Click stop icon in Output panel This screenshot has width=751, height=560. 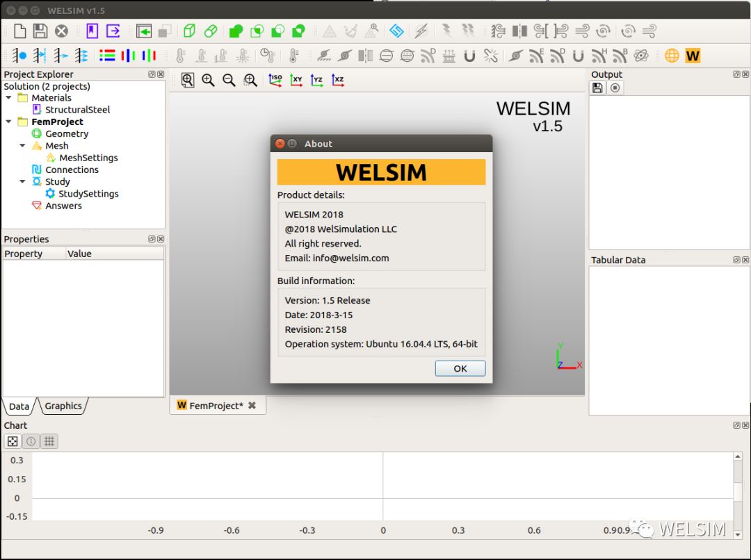(615, 88)
